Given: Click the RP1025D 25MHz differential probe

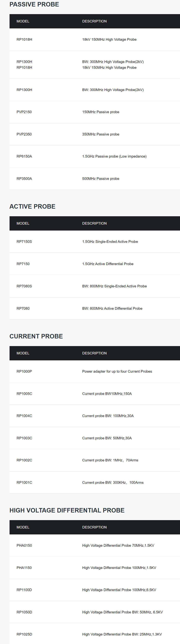Looking at the screenshot, I should 95,634.
